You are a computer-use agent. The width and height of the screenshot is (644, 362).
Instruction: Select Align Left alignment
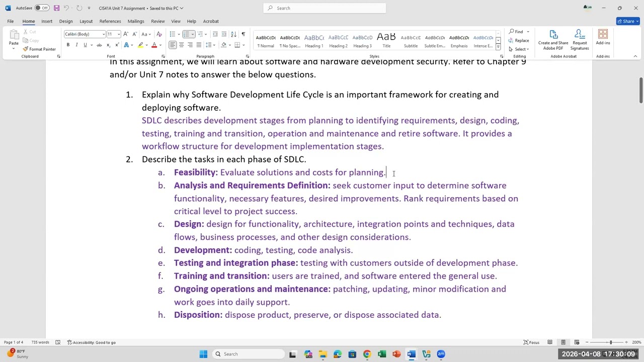point(173,45)
